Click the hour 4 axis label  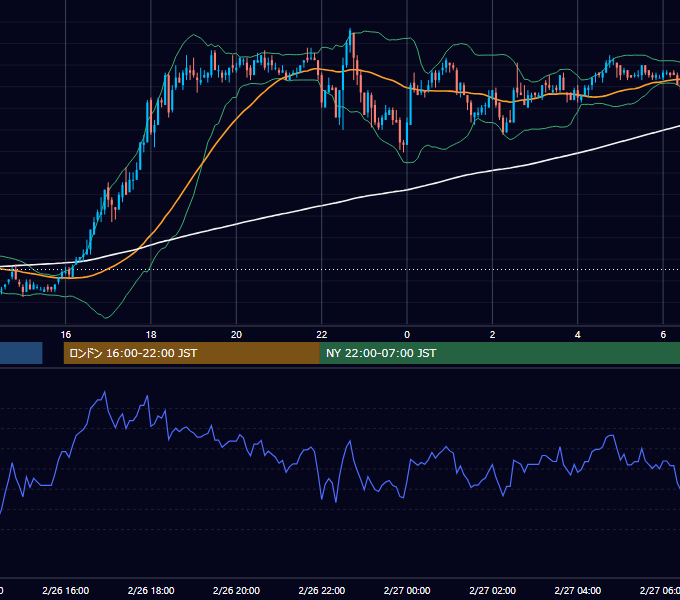(x=578, y=335)
